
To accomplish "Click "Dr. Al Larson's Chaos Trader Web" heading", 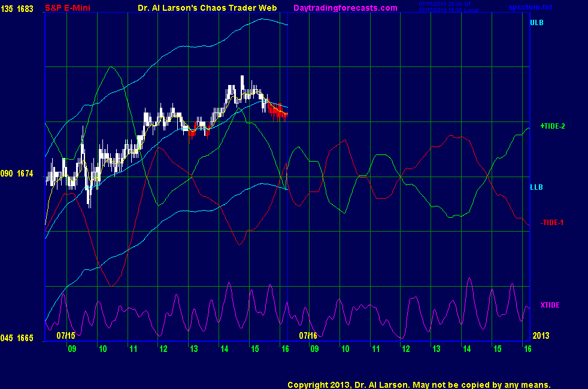I will [207, 8].
